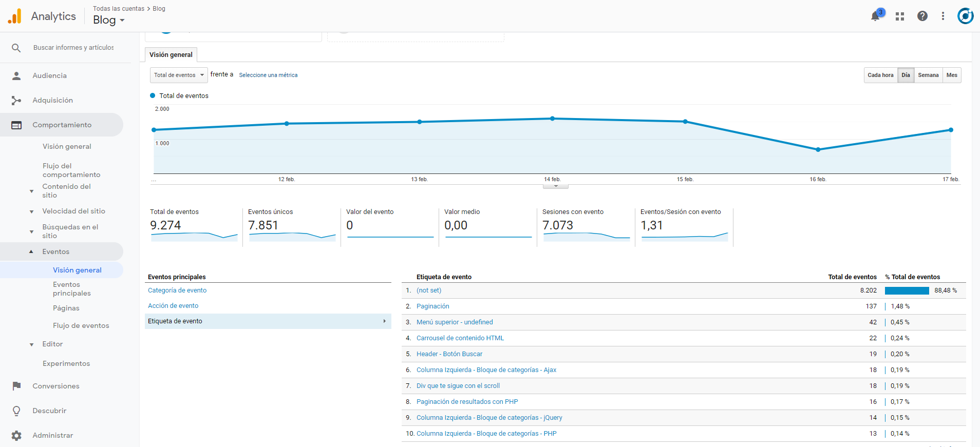Open Visión general under Comportamiento

[x=67, y=146]
